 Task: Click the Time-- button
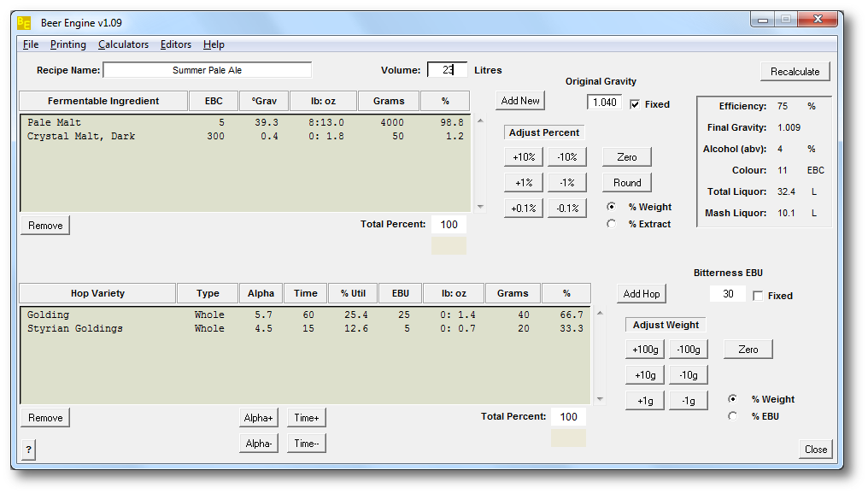[306, 443]
